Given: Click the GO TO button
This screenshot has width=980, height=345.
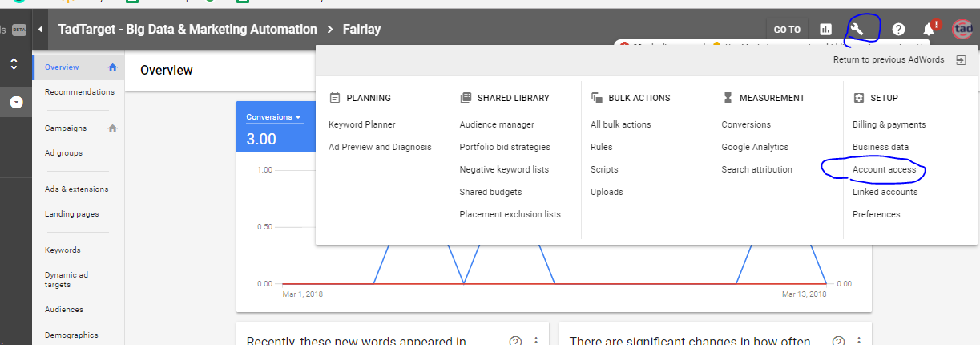Looking at the screenshot, I should point(787,30).
